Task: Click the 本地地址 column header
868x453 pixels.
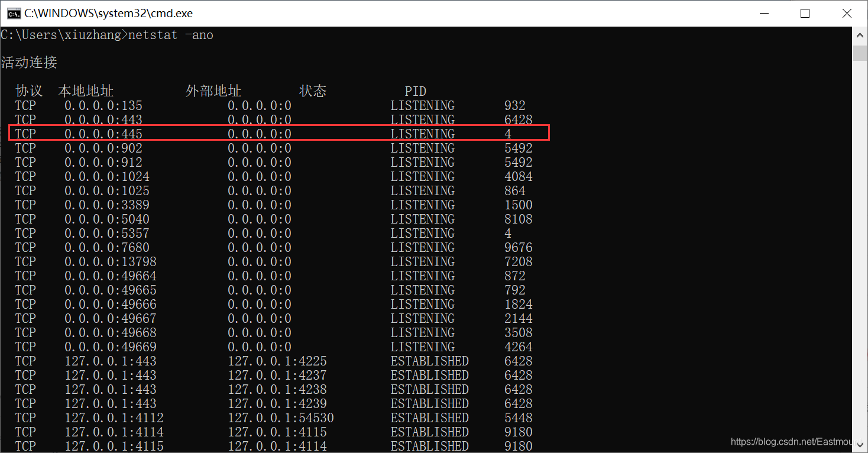Action: click(x=86, y=91)
